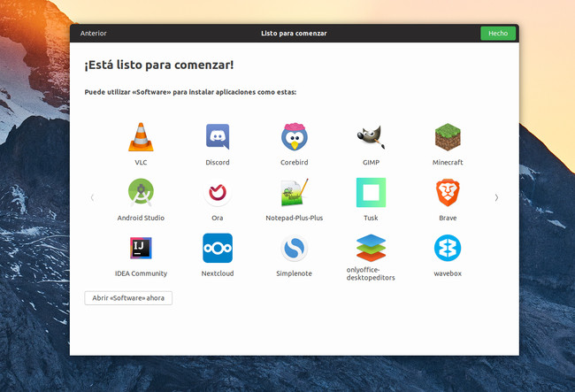Click the ¡Está listo para comenzar! heading
This screenshot has height=392, width=575.
(x=159, y=65)
